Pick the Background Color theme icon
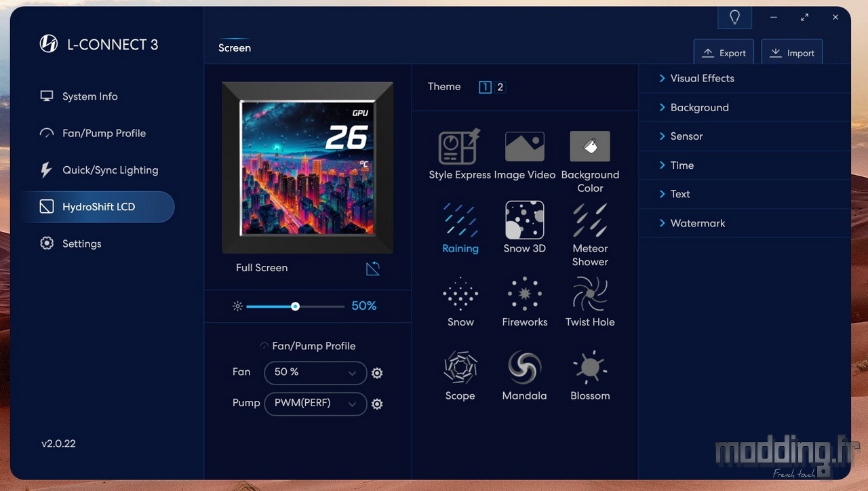The image size is (868, 491). [590, 146]
